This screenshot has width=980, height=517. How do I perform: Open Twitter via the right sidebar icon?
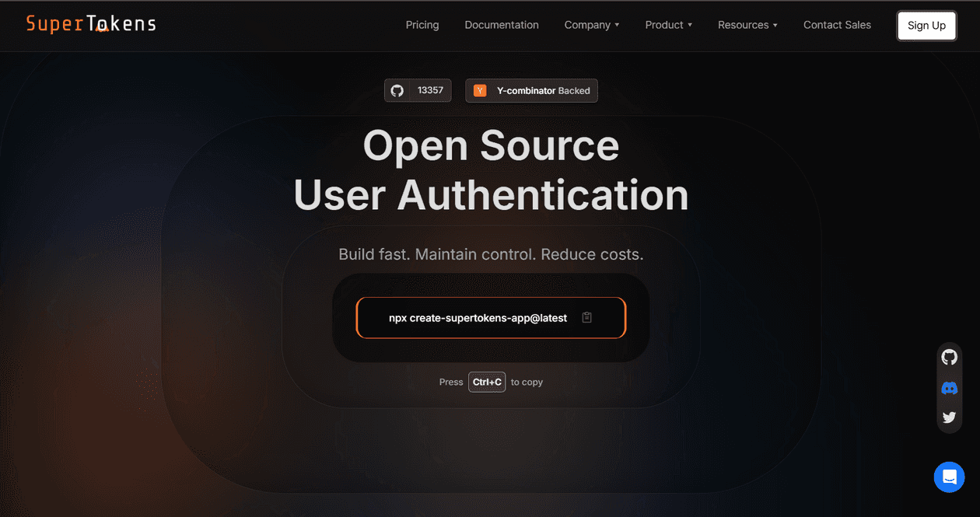(949, 417)
